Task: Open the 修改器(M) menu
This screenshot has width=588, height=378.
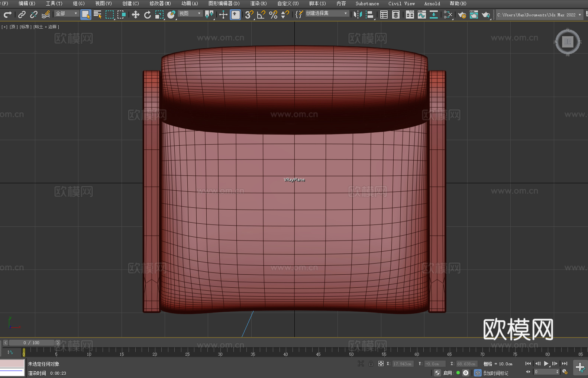Action: coord(160,3)
